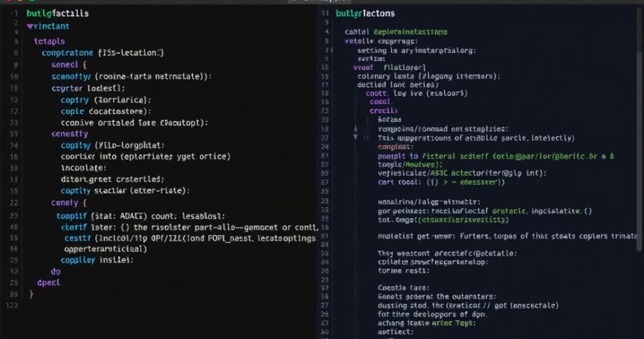Click the "cabtal eeplecelnetasitome" line
Viewport: 644px width, 339px height.
coord(396,32)
